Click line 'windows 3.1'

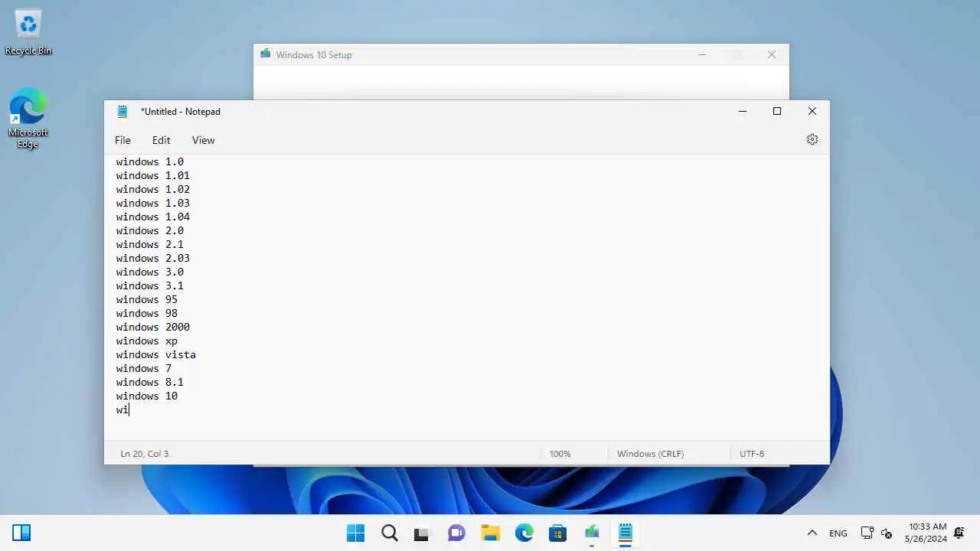pyautogui.click(x=150, y=285)
